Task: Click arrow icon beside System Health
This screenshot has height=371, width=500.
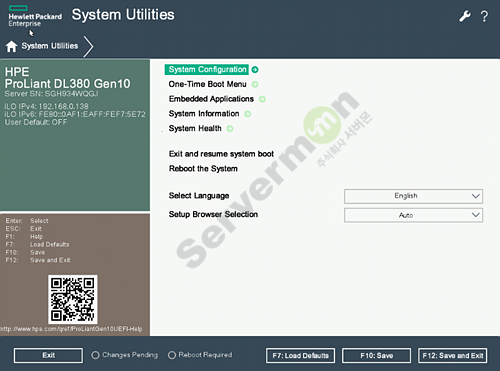Action: [230, 129]
